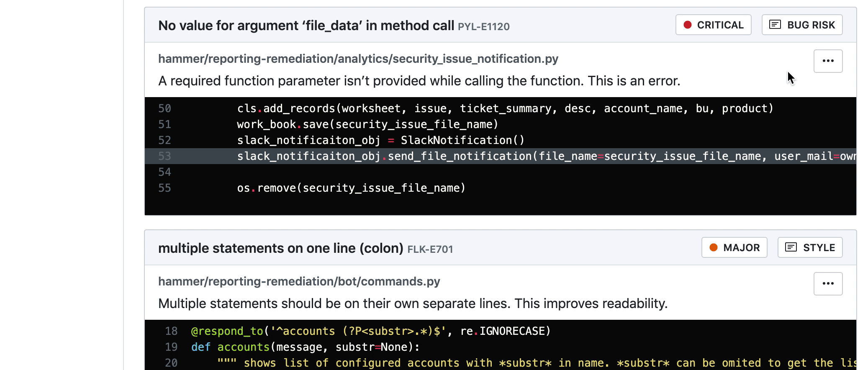Click the STYLE category document icon

(x=791, y=247)
